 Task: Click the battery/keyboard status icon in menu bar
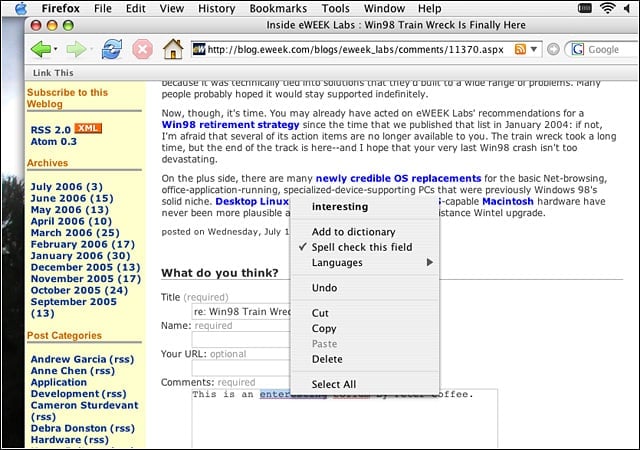tap(584, 8)
